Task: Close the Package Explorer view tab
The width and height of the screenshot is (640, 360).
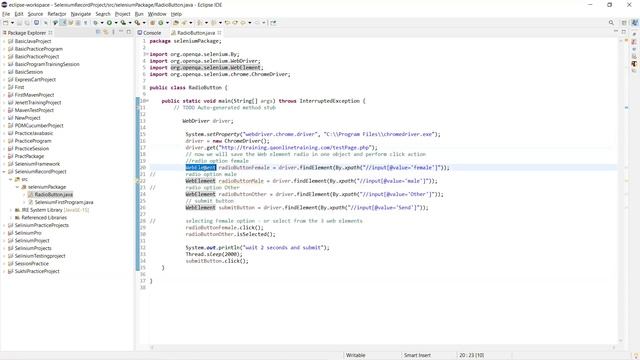Action: pyautogui.click(x=50, y=33)
